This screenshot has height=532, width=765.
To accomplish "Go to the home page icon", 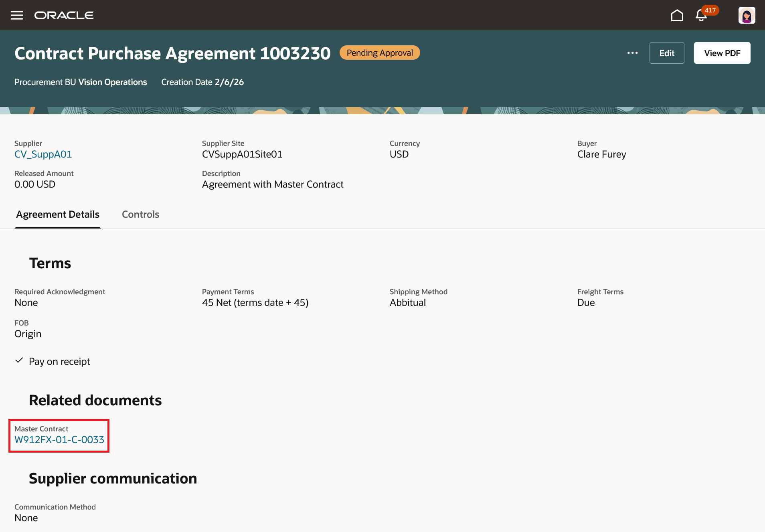I will tap(677, 15).
